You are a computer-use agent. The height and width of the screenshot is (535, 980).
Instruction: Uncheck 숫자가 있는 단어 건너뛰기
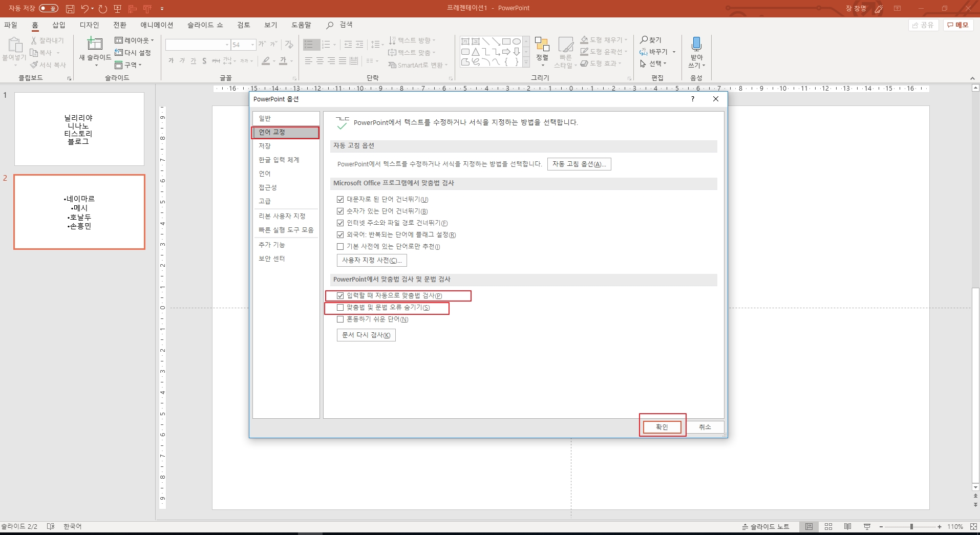[x=340, y=211]
